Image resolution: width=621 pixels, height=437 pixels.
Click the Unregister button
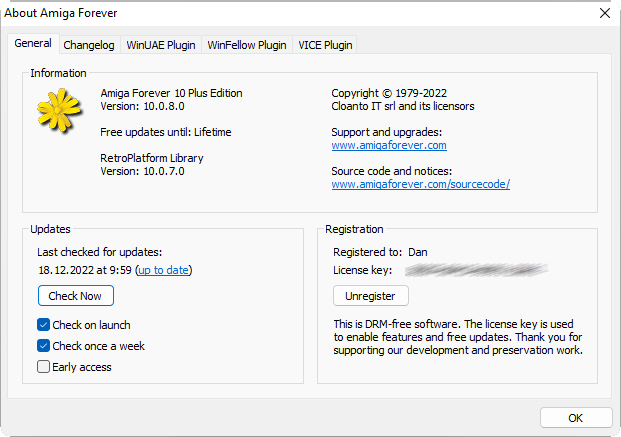click(370, 296)
